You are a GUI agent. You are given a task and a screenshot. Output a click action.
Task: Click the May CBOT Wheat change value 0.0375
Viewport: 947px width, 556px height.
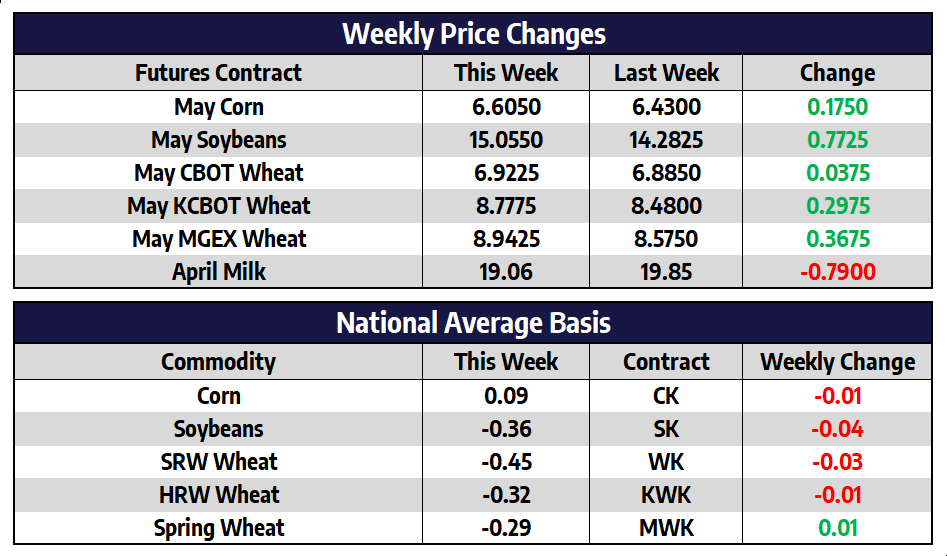click(x=837, y=173)
